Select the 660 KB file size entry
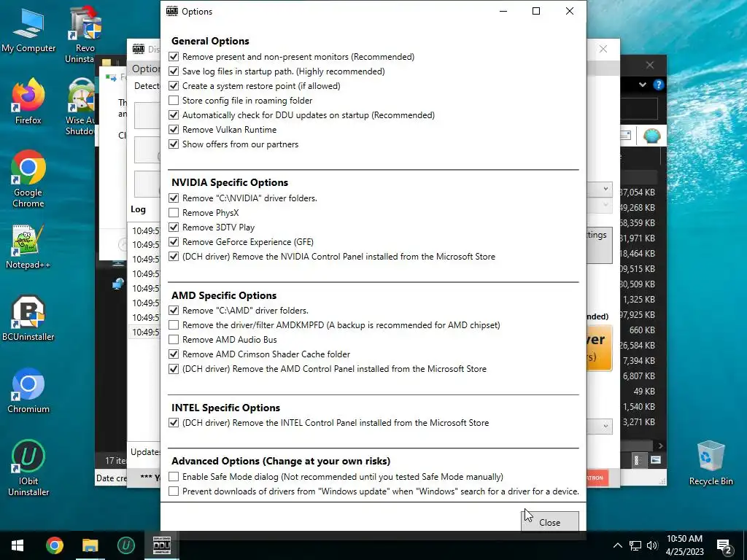The image size is (747, 560). click(642, 330)
